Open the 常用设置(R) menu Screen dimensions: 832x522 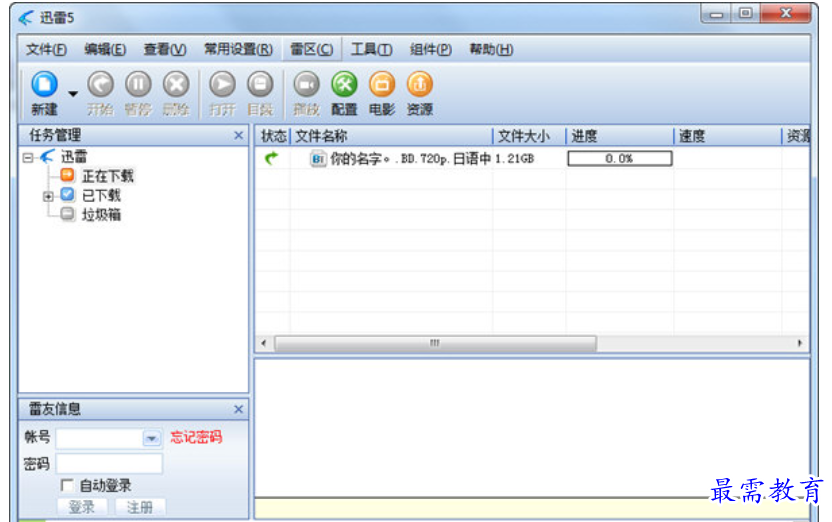point(238,49)
